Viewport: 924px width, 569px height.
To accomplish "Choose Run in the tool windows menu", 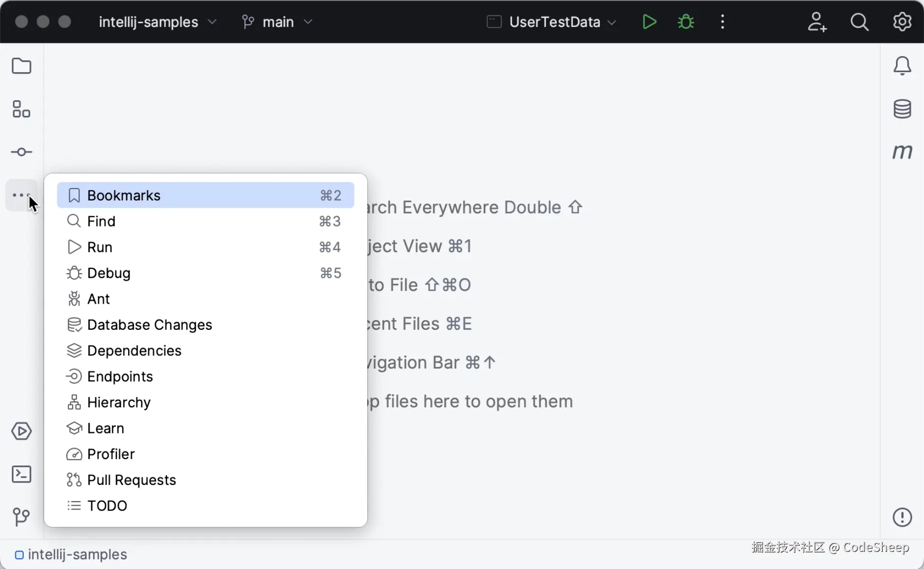I will tap(205, 247).
